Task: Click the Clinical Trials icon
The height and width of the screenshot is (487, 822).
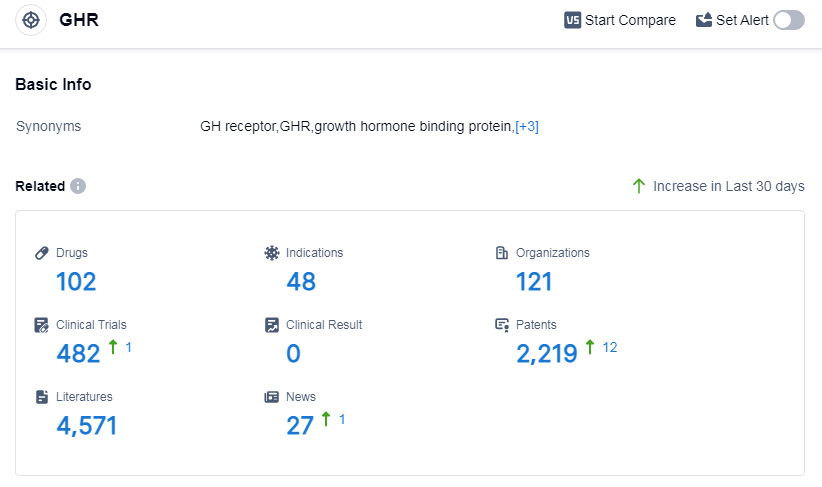Action: 42,325
